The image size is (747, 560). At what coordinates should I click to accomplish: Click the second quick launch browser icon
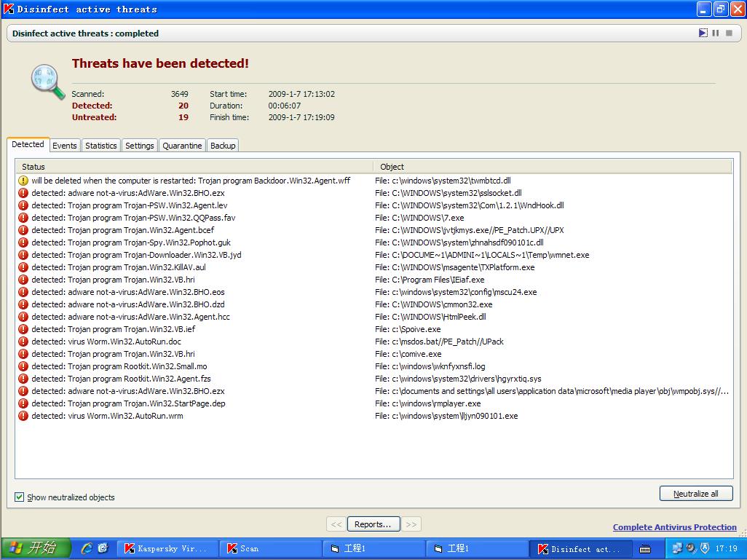coord(103,548)
